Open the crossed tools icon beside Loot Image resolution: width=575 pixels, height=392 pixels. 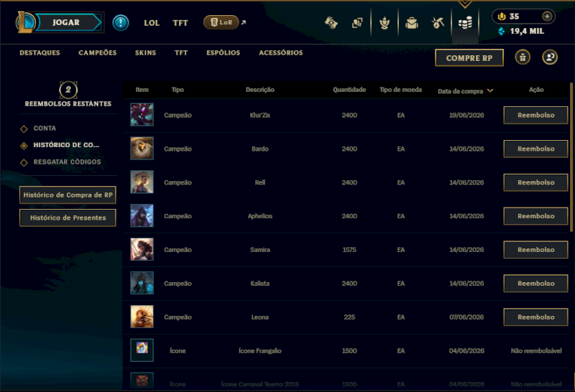point(438,23)
